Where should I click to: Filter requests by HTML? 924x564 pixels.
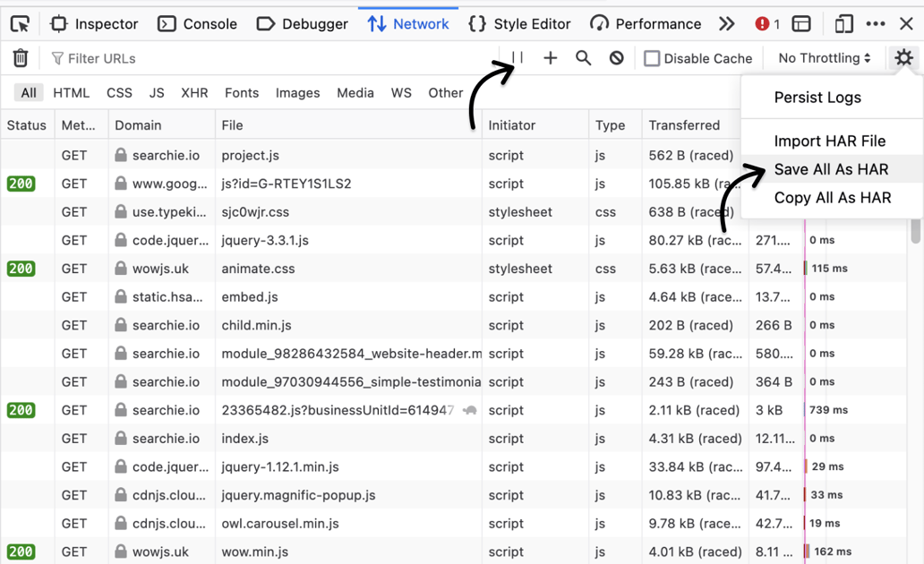click(72, 92)
